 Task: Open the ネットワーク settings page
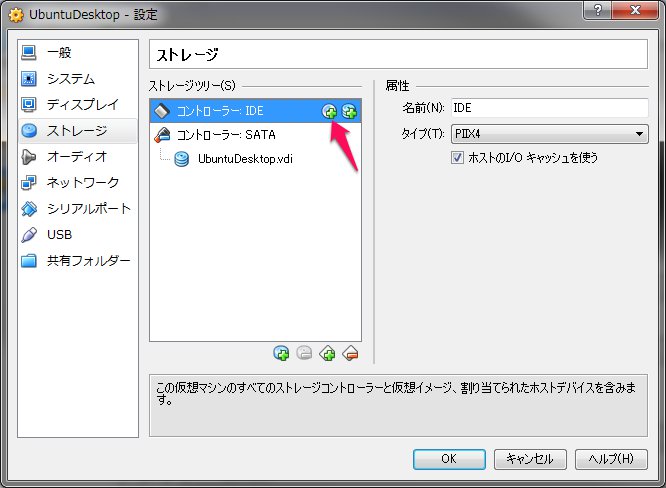coord(78,183)
